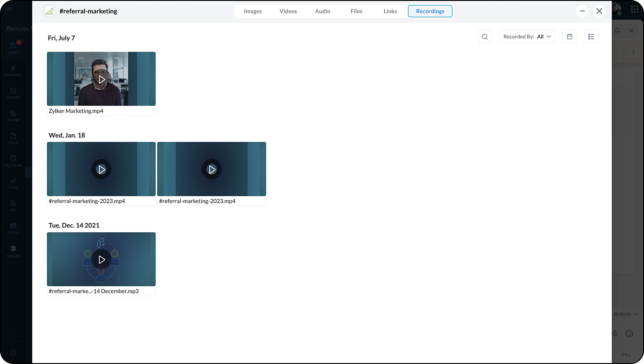The image size is (644, 364).
Task: Switch to the Images tab
Action: click(x=253, y=11)
